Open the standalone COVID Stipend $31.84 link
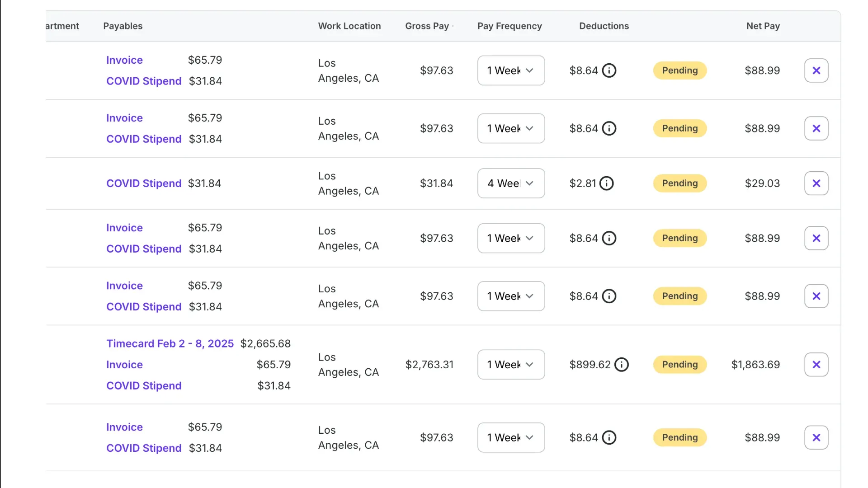 [144, 183]
